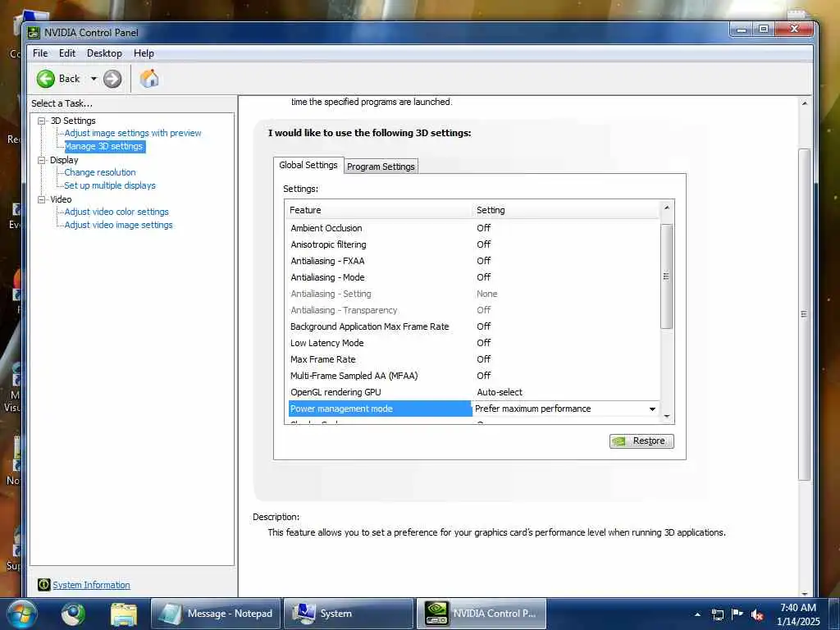Image resolution: width=840 pixels, height=630 pixels.
Task: Click the Feature column header
Action: pyautogui.click(x=378, y=210)
